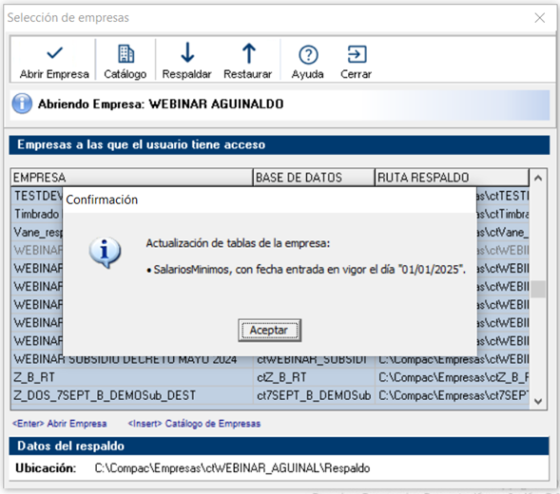Click the <Enter> Abrir Empresa link
Image resolution: width=560 pixels, height=494 pixels.
[60, 424]
